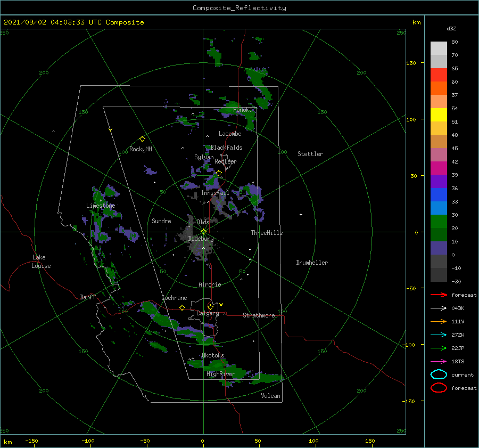Select the RedDeer label on map
The width and height of the screenshot is (479, 448).
[226, 161]
